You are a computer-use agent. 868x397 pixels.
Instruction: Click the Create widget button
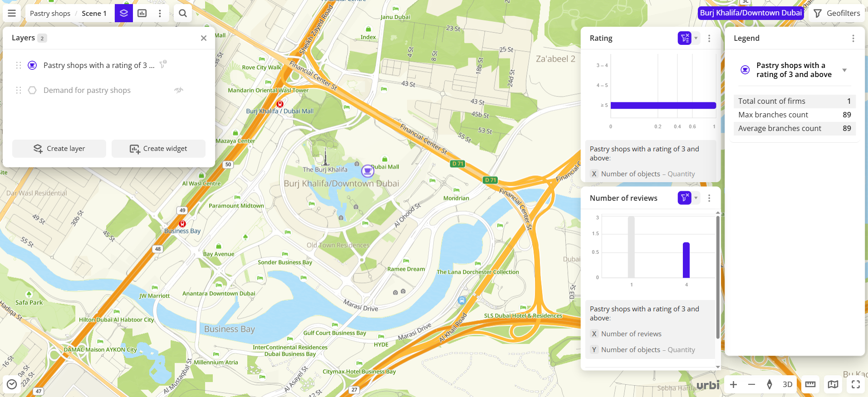click(158, 149)
